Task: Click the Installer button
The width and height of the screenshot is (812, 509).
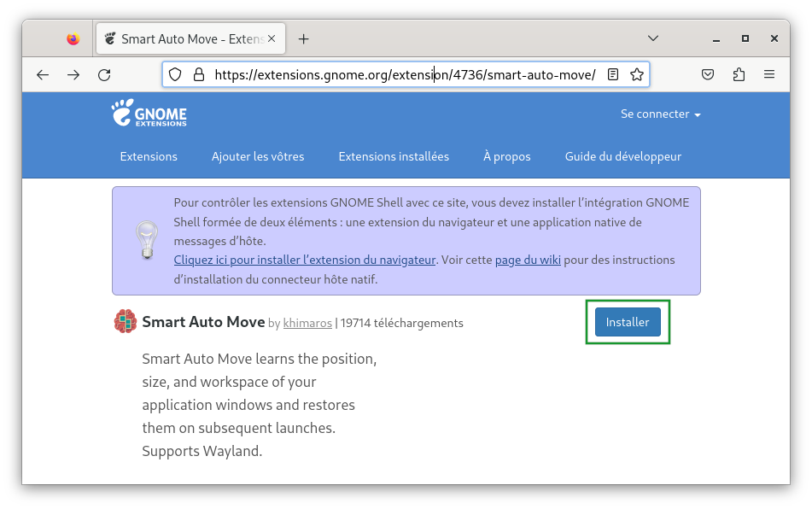Action: click(x=628, y=322)
